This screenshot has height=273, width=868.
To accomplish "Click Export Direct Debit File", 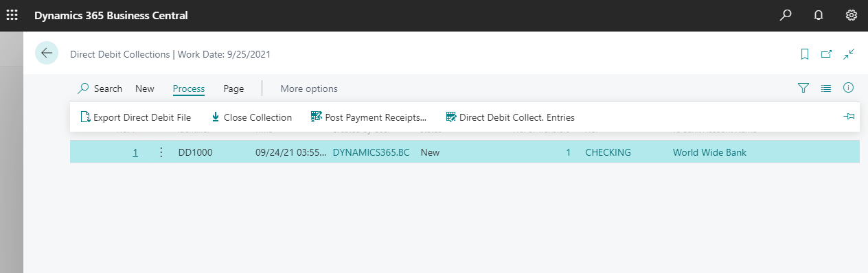I will tap(135, 117).
